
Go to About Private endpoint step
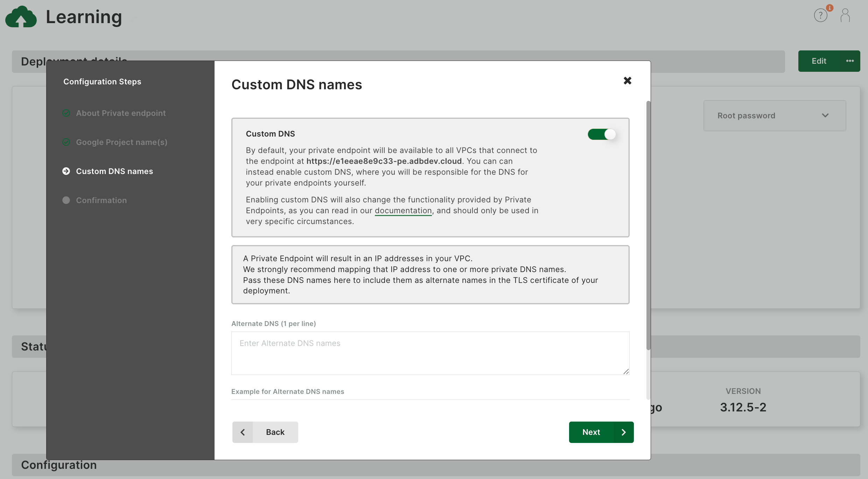click(121, 113)
